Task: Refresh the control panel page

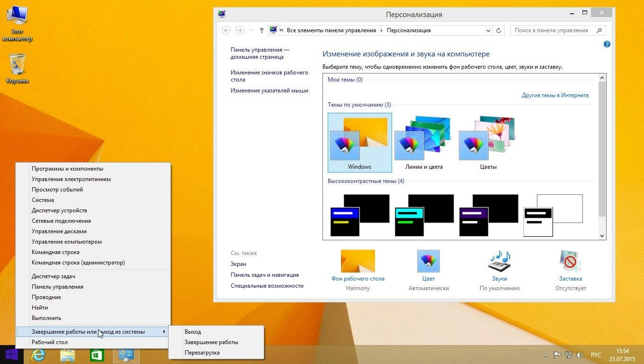Action: tap(499, 30)
